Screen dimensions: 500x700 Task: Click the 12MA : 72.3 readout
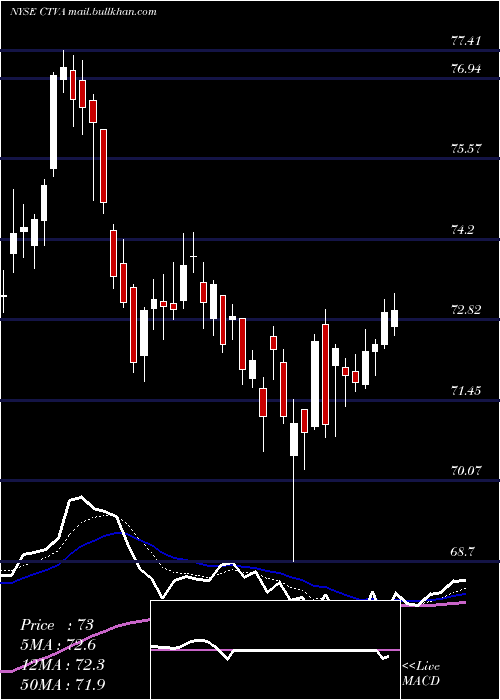pos(62,665)
